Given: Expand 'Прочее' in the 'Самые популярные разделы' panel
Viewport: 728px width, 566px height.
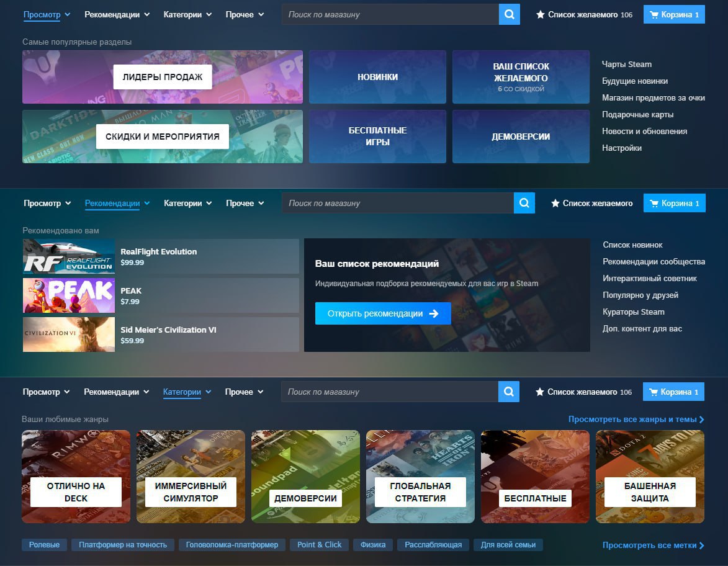Looking at the screenshot, I should click(x=245, y=14).
